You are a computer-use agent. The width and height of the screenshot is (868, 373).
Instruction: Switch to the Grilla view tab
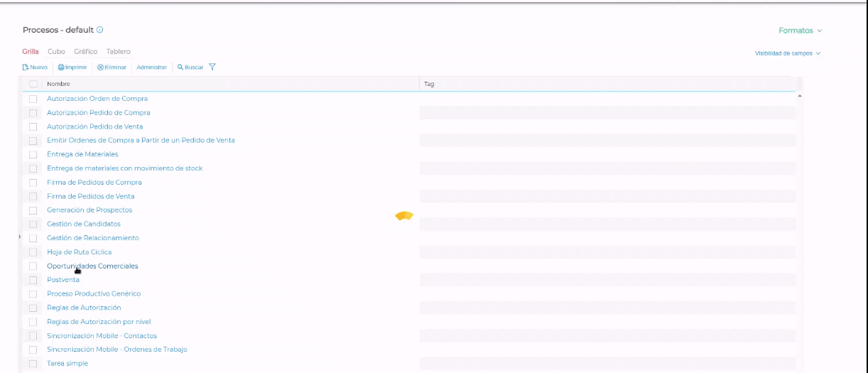(31, 52)
